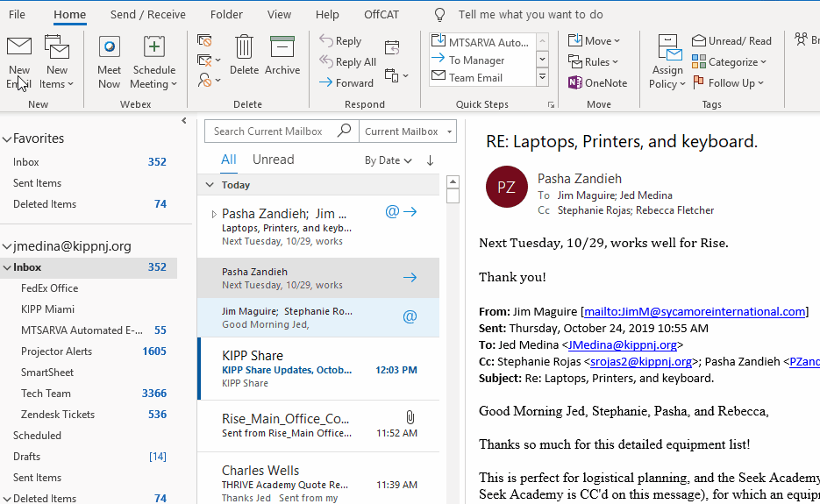Open the KIPP Share email
Viewport: 820px width, 504px height.
click(318, 369)
